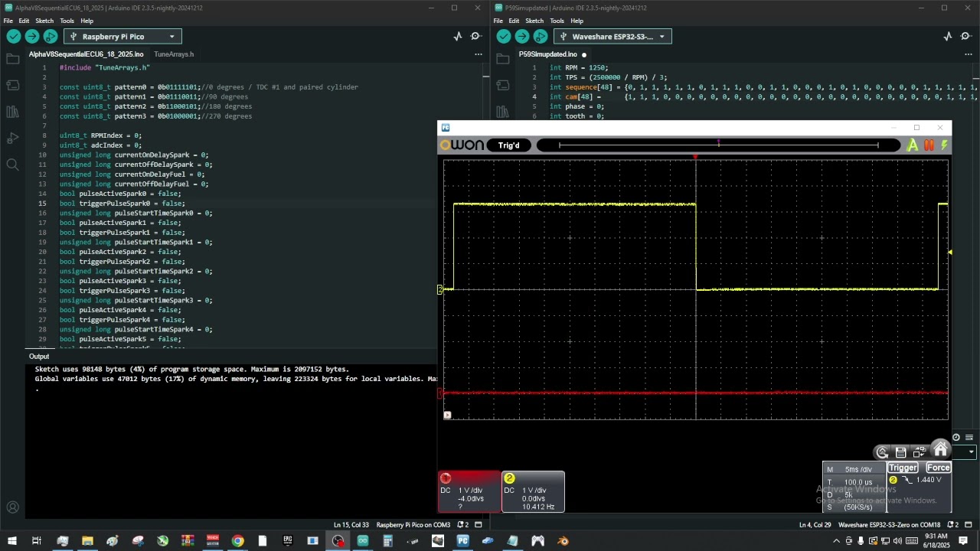The image size is (980, 551).
Task: Open Serial Plotter in the left Arduino window
Action: pos(458,37)
